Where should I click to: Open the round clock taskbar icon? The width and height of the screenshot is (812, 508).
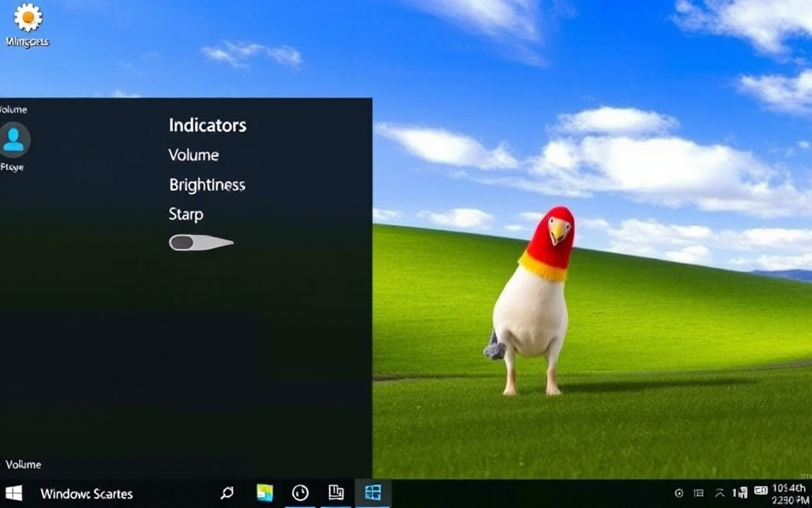click(301, 493)
